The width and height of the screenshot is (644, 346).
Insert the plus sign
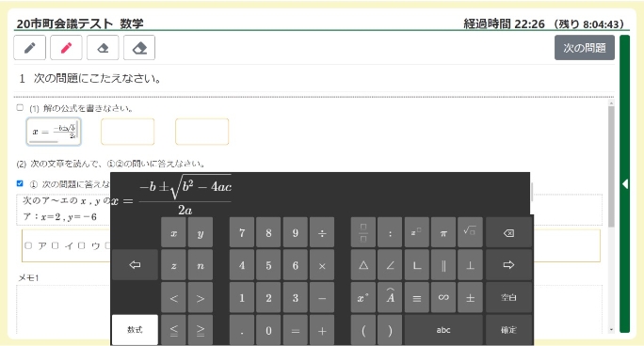[x=322, y=330]
